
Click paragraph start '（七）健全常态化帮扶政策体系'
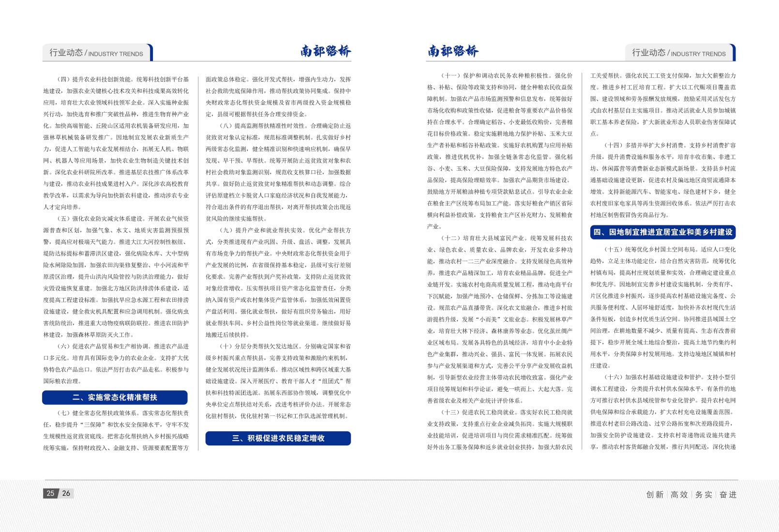(x=97, y=413)
